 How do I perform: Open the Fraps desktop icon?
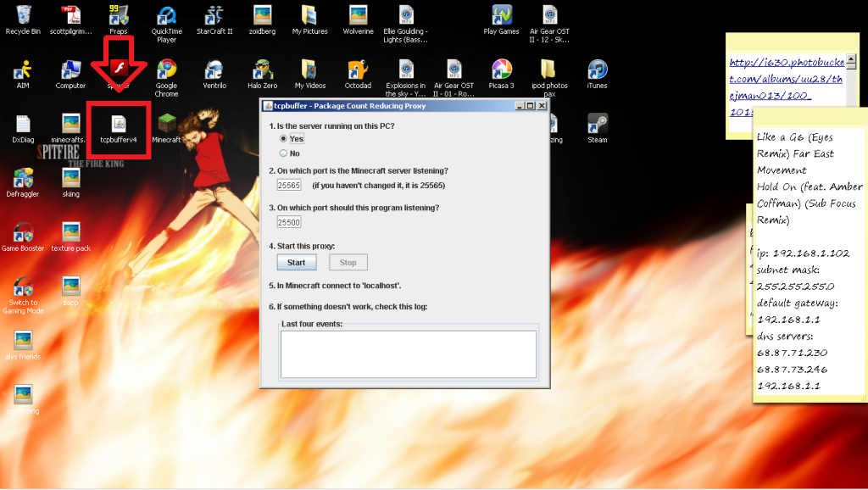click(x=119, y=16)
